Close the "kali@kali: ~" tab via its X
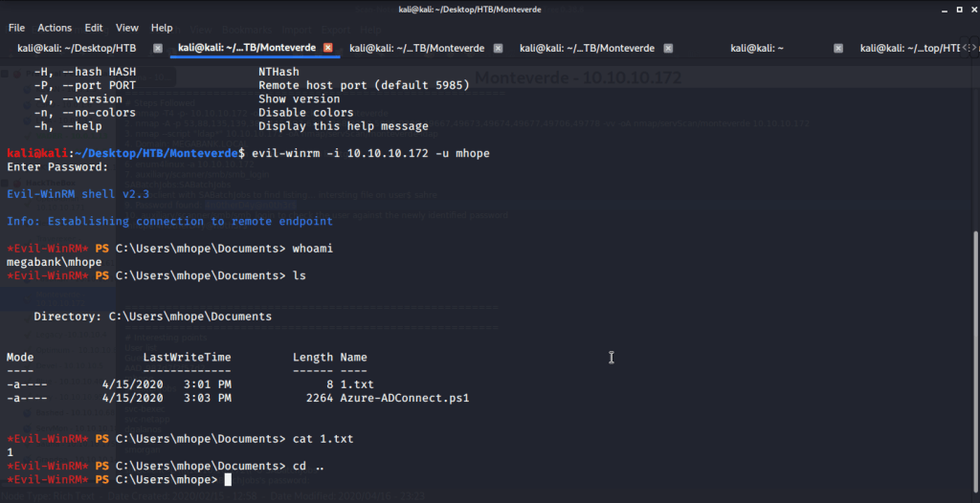980x503 pixels. click(838, 48)
